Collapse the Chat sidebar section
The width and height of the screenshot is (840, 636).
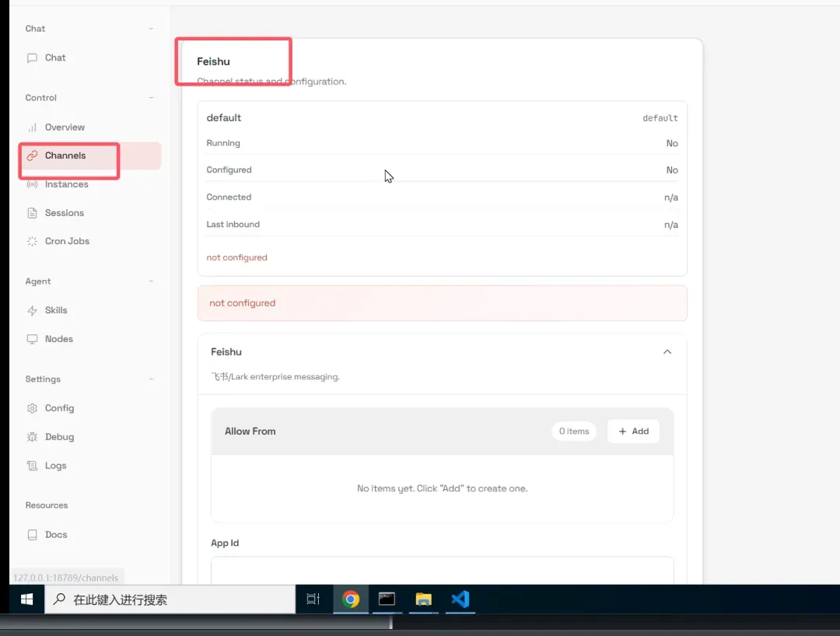pyautogui.click(x=151, y=29)
